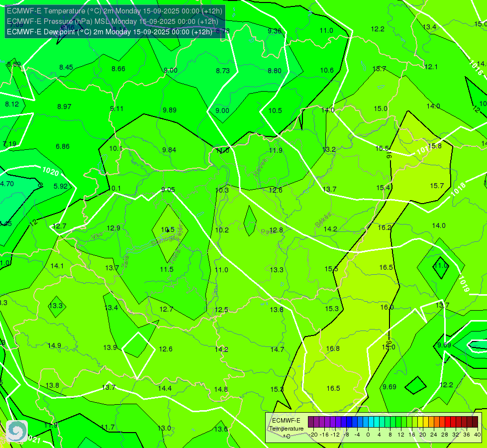Click the 14.4 temperature value
The width and height of the screenshot is (487, 448).
click(x=165, y=388)
